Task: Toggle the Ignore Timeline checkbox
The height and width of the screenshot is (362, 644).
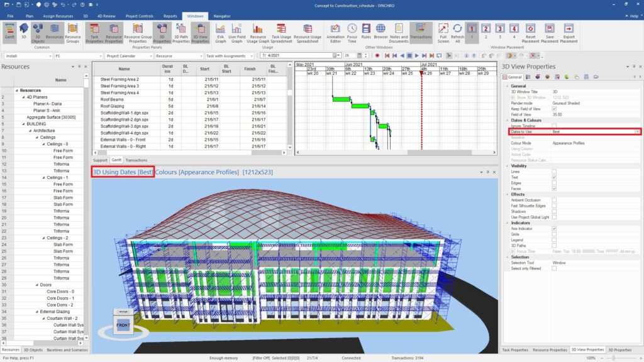Action: 554,126
